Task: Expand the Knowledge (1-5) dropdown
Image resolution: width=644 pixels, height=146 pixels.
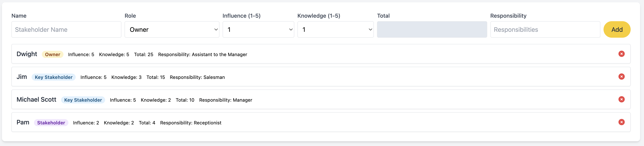Action: [335, 29]
